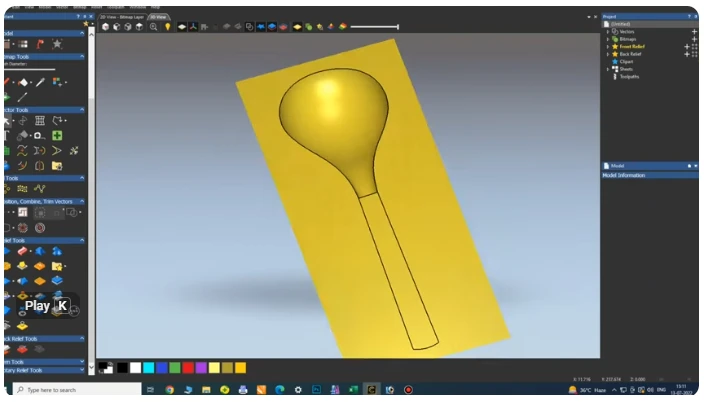Viewport: 704px width, 402px height.
Task: Select the text tool in Vector Tools
Action: (5, 135)
